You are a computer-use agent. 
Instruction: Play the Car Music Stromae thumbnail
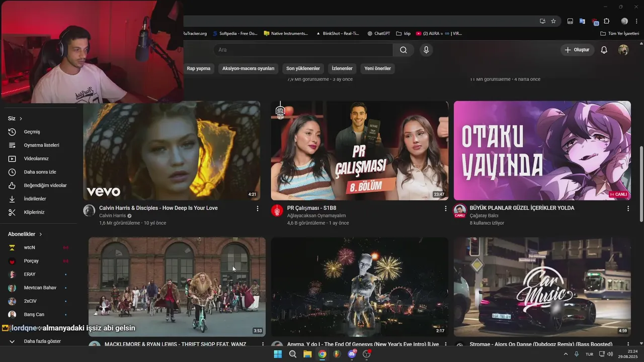point(542,287)
